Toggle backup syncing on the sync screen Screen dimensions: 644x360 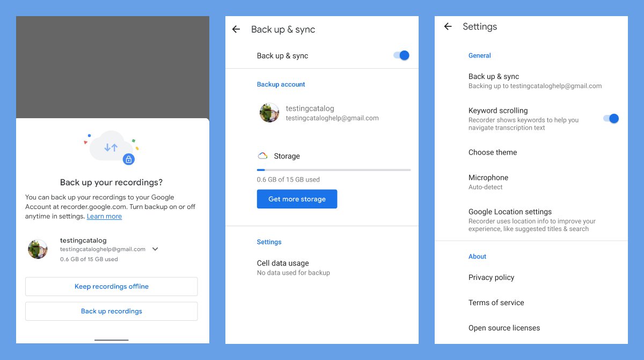tap(400, 55)
